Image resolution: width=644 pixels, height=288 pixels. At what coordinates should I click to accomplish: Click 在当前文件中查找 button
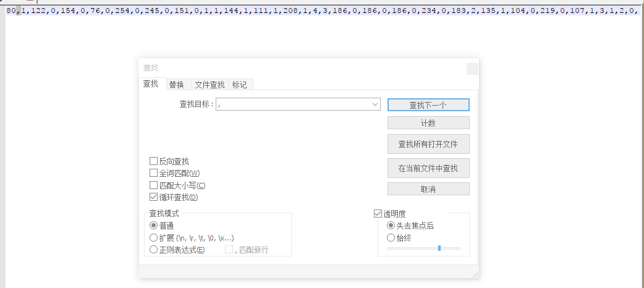click(x=428, y=168)
